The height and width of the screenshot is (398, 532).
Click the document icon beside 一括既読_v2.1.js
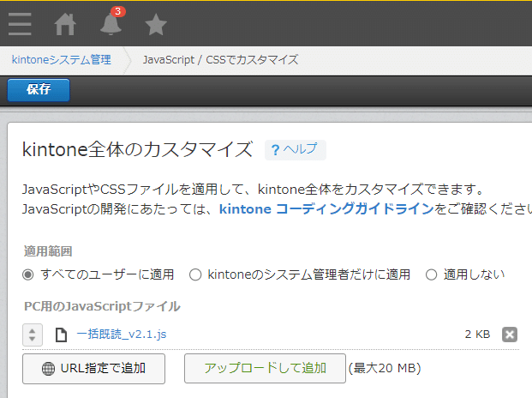[61, 335]
